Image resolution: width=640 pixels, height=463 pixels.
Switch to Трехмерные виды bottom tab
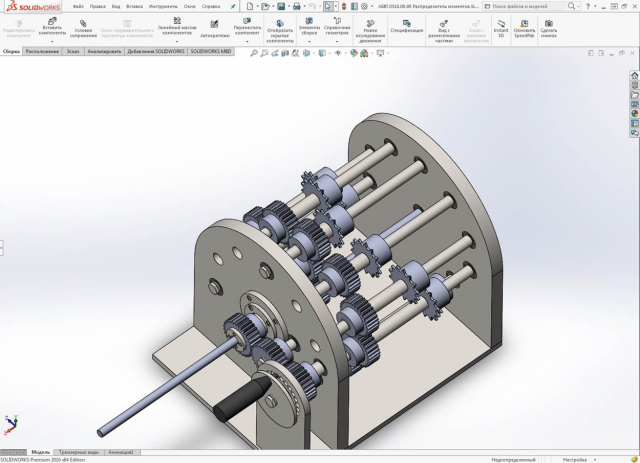pos(79,452)
